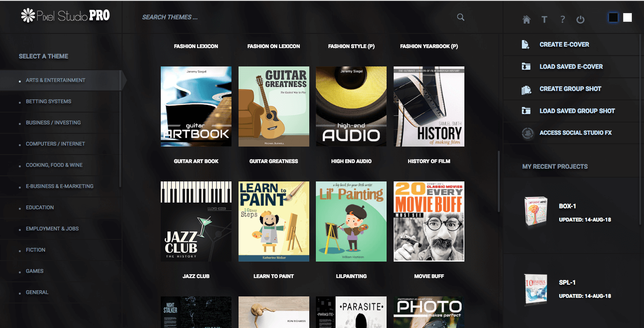Choose the Education category
644x328 pixels.
(60, 207)
